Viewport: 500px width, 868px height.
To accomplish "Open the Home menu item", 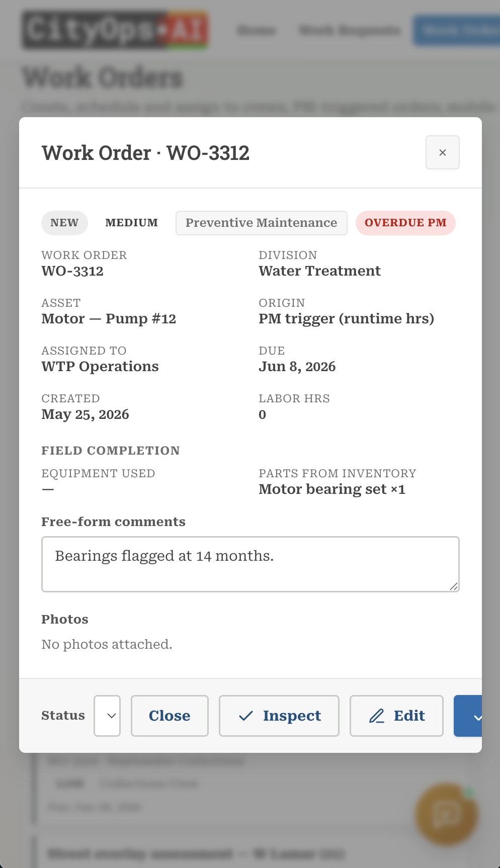I will [256, 31].
